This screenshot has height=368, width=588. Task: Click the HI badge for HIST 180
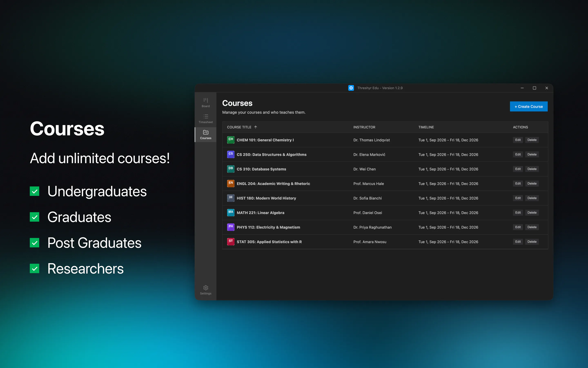[x=231, y=198]
